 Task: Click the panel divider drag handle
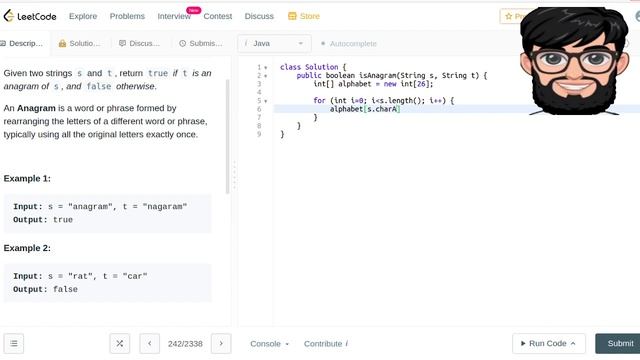(234, 176)
